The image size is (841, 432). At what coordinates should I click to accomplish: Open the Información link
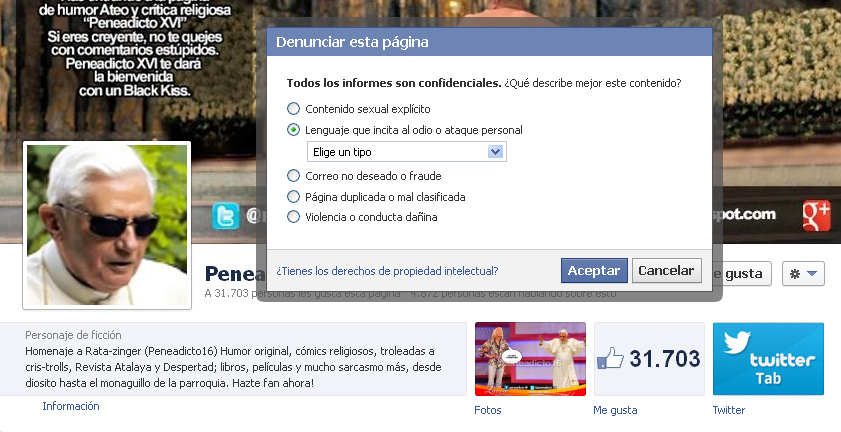pyautogui.click(x=71, y=406)
